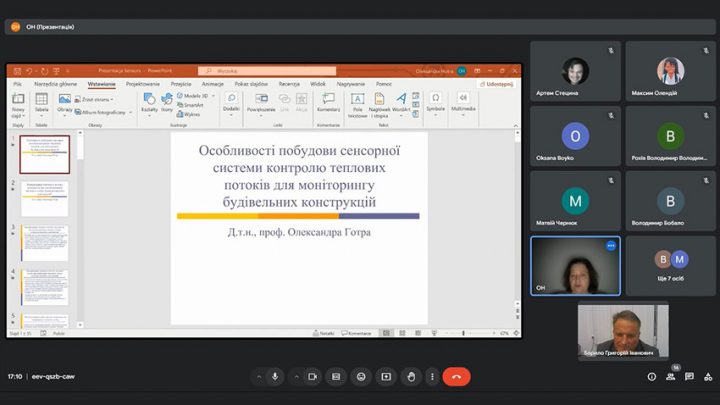The width and height of the screenshot is (720, 405).
Task: Open the Animacje ribbon tab
Action: pyautogui.click(x=212, y=84)
